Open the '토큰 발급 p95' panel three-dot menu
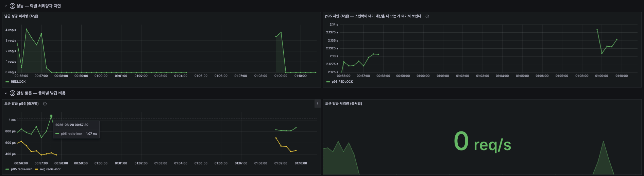This screenshot has height=176, width=644. coord(318,104)
